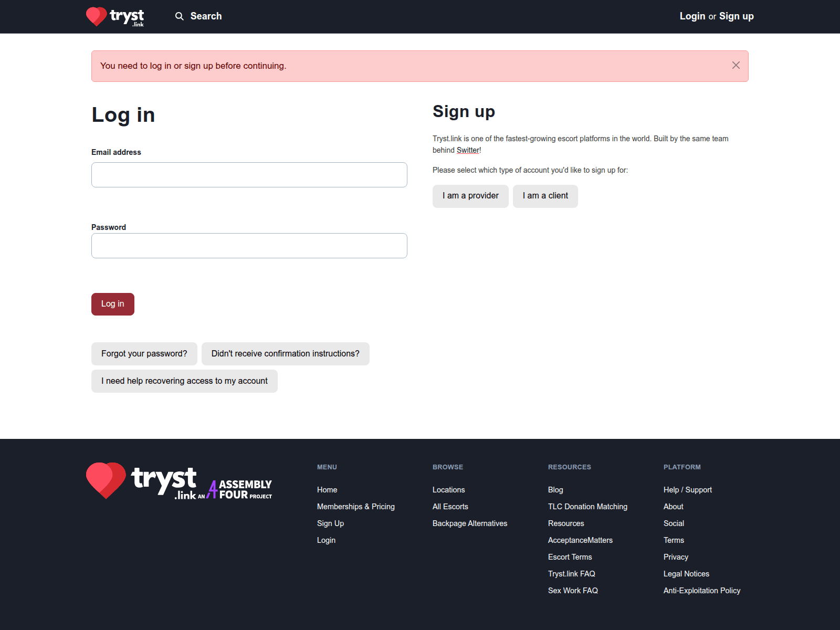Open Blog in Resources
Viewport: 840px width, 630px height.
[555, 490]
